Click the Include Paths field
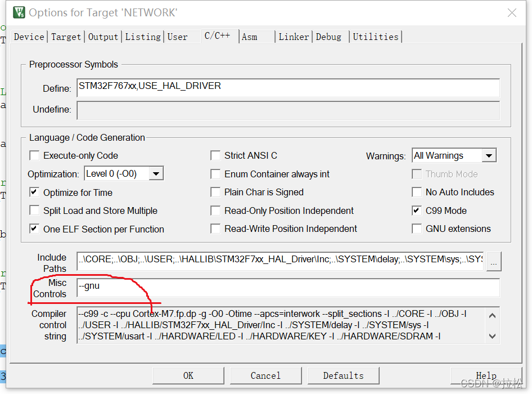Image resolution: width=532 pixels, height=394 pixels. [x=280, y=261]
